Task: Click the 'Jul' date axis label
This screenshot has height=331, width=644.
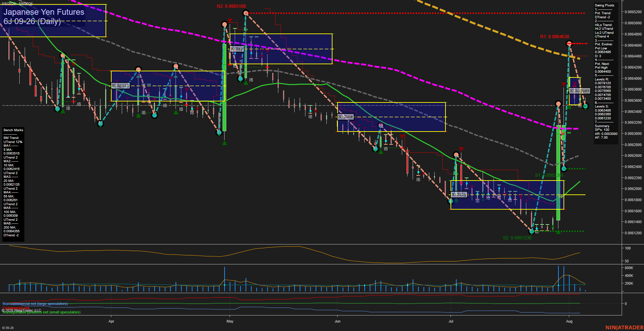Action: (451, 321)
